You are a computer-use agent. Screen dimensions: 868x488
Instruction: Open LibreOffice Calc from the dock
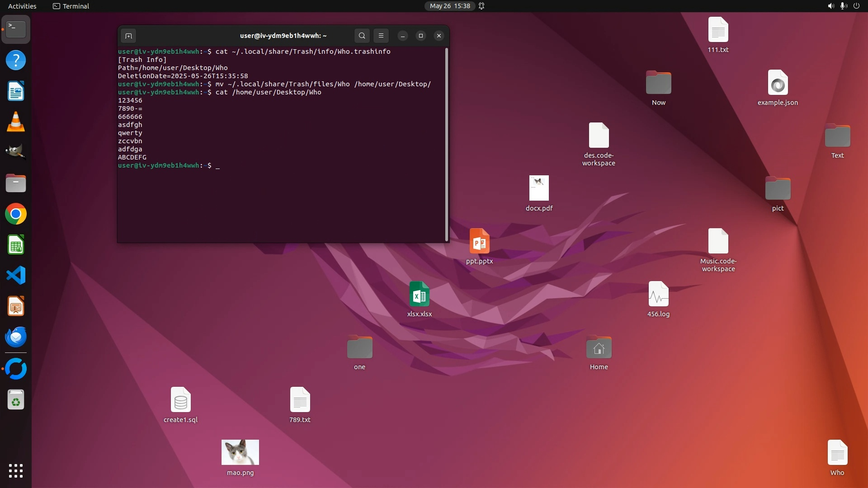[x=16, y=245]
